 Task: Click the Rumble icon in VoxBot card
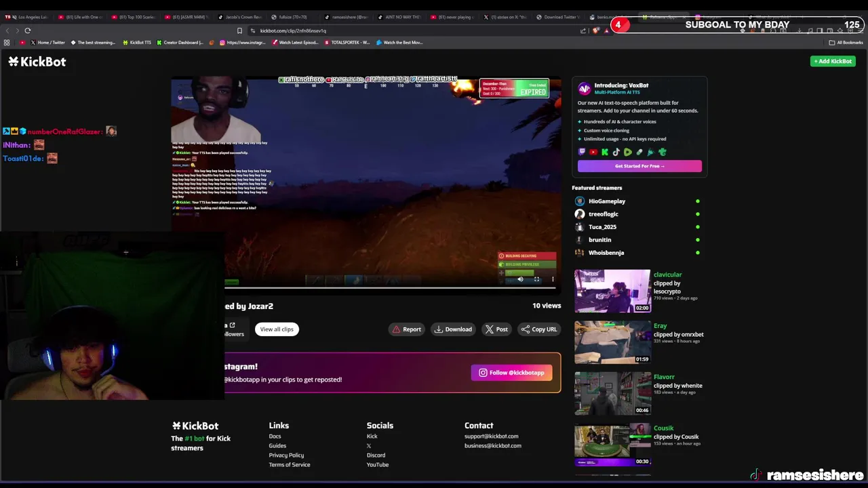628,152
